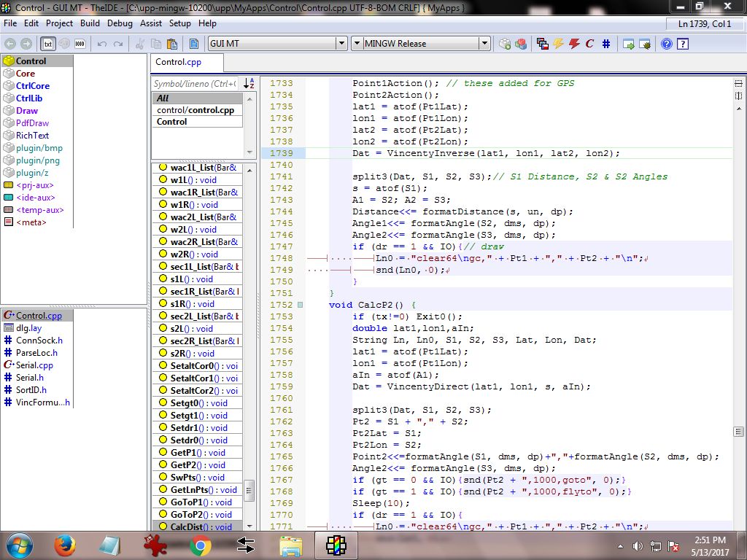
Task: Open the Debug menu
Action: coord(120,23)
